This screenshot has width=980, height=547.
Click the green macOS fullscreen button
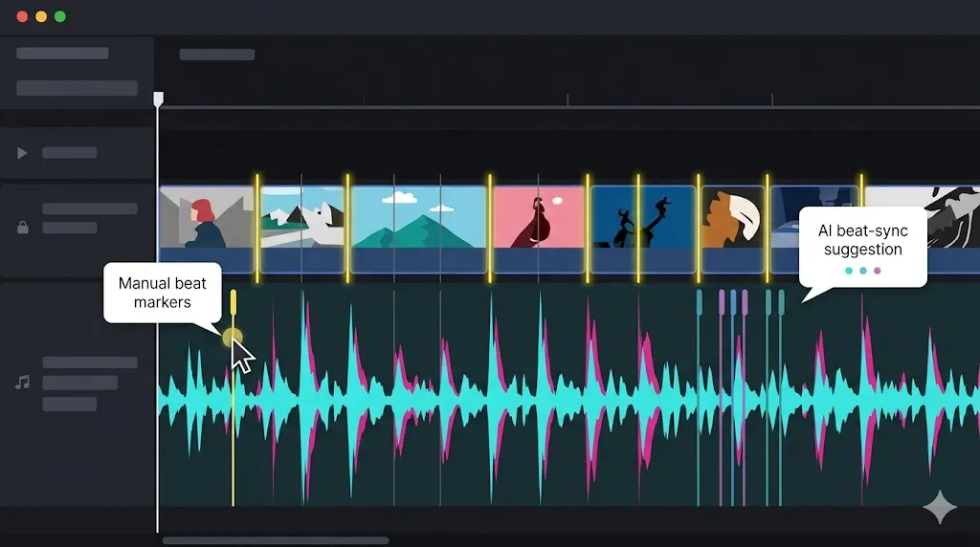[x=60, y=16]
